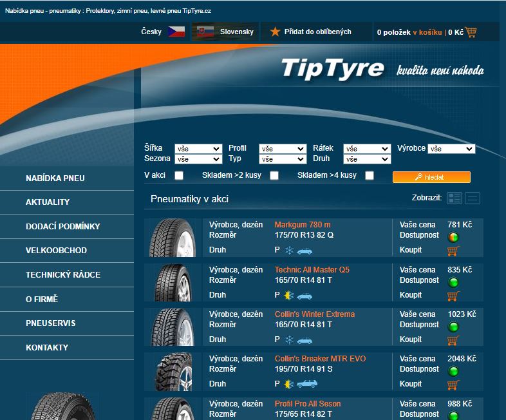Click Collin's Winter Extrema tyre thumbnail
506x420 pixels.
tap(173, 327)
